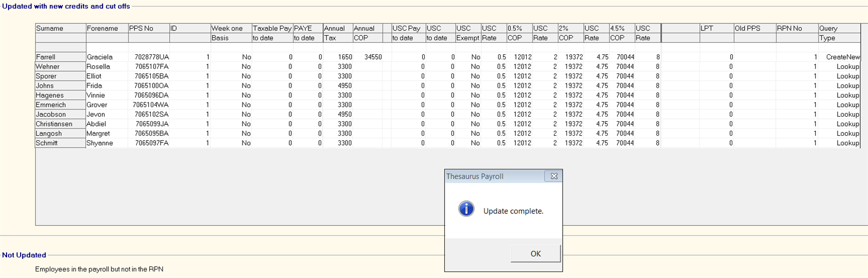Click the Not Updated section heading

24,255
